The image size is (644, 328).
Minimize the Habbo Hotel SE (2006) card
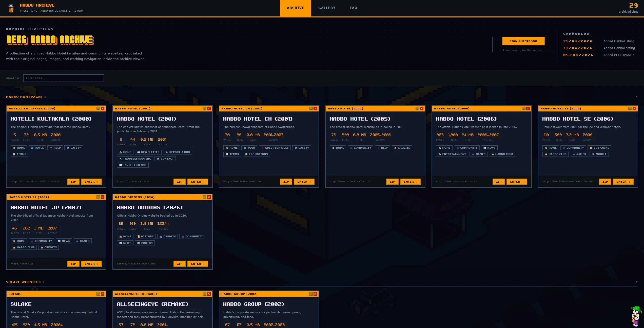click(x=630, y=108)
